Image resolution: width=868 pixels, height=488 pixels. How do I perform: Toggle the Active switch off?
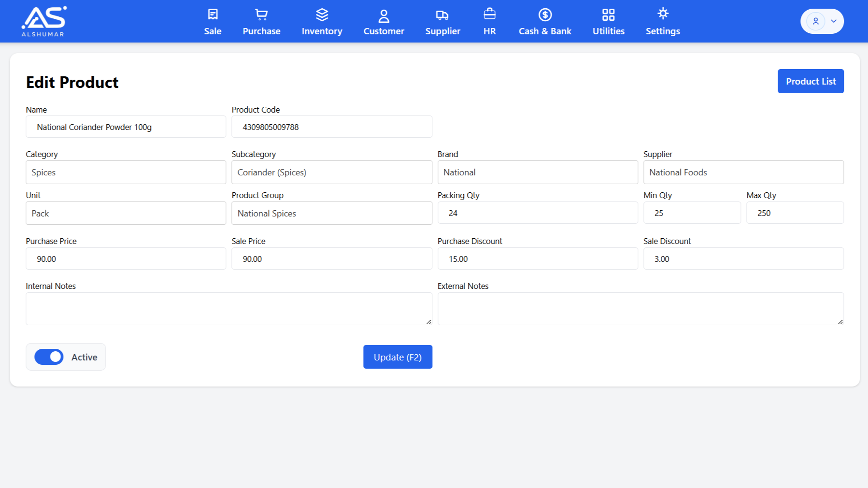click(48, 357)
